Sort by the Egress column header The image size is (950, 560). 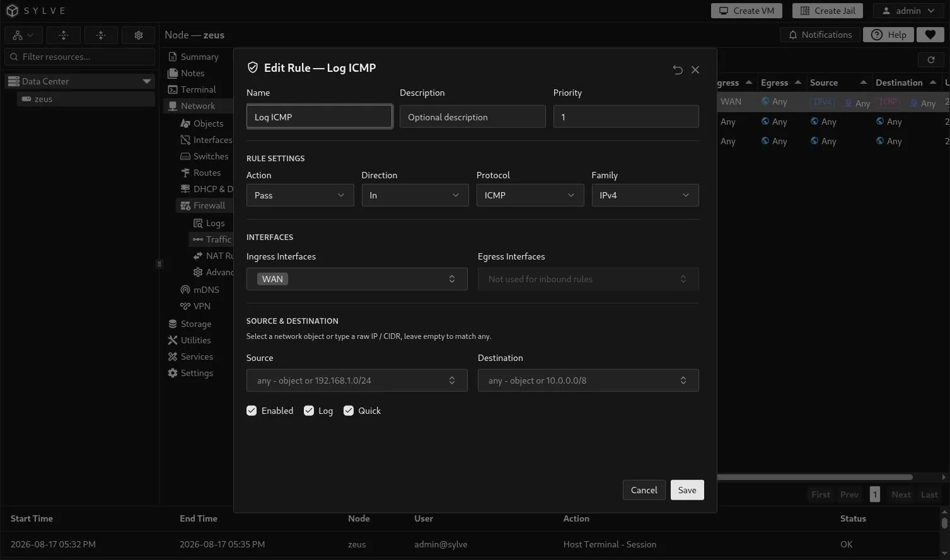point(781,83)
